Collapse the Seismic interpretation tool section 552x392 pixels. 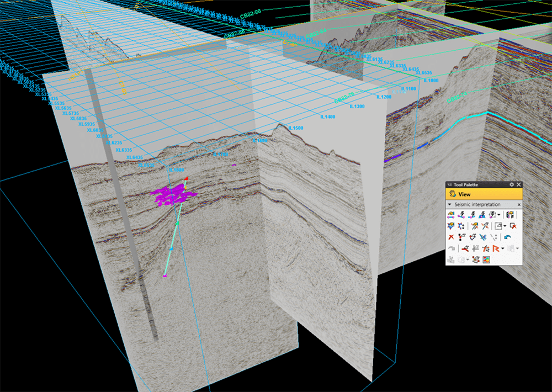click(x=449, y=204)
